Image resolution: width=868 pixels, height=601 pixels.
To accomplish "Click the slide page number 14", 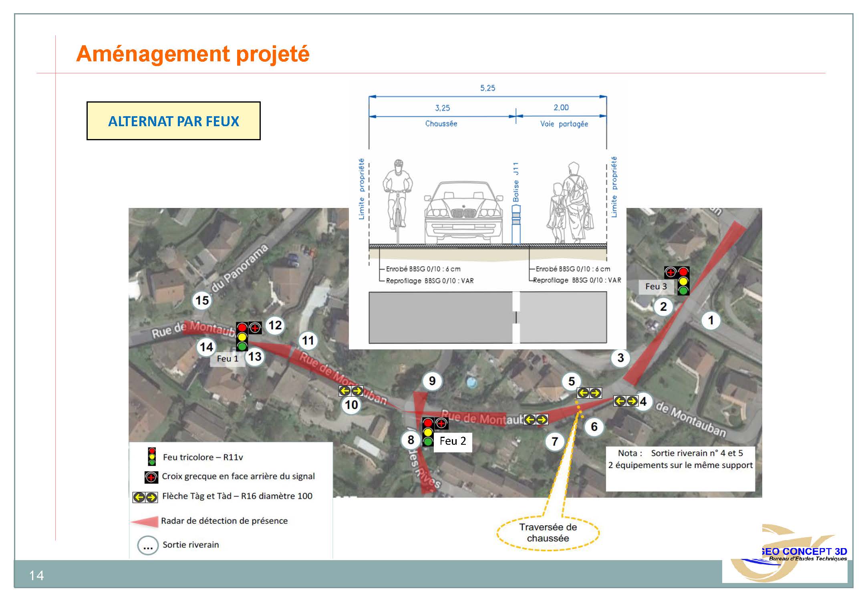I will coord(36,576).
